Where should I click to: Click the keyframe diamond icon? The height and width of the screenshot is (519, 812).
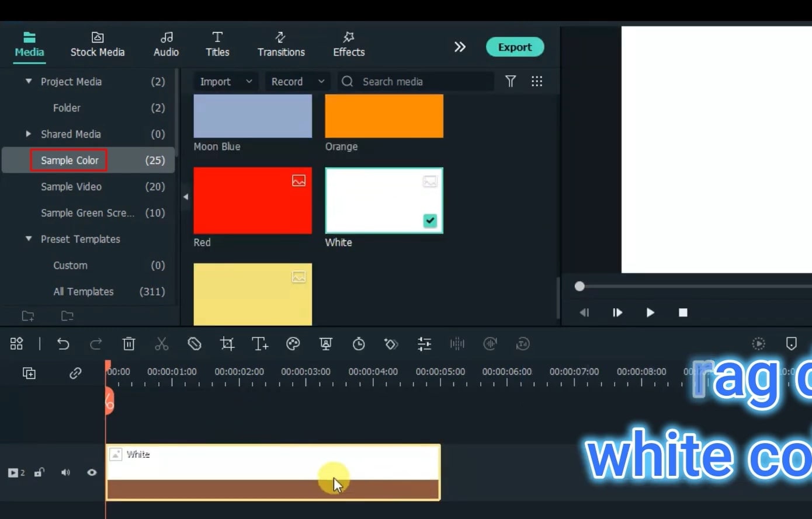tap(391, 344)
